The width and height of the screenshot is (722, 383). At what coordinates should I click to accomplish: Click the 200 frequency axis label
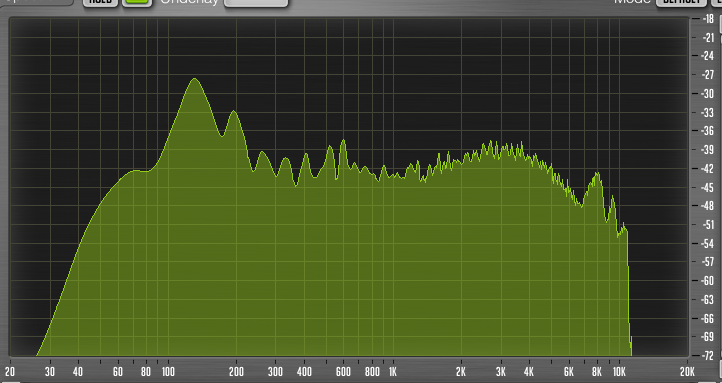coord(236,371)
